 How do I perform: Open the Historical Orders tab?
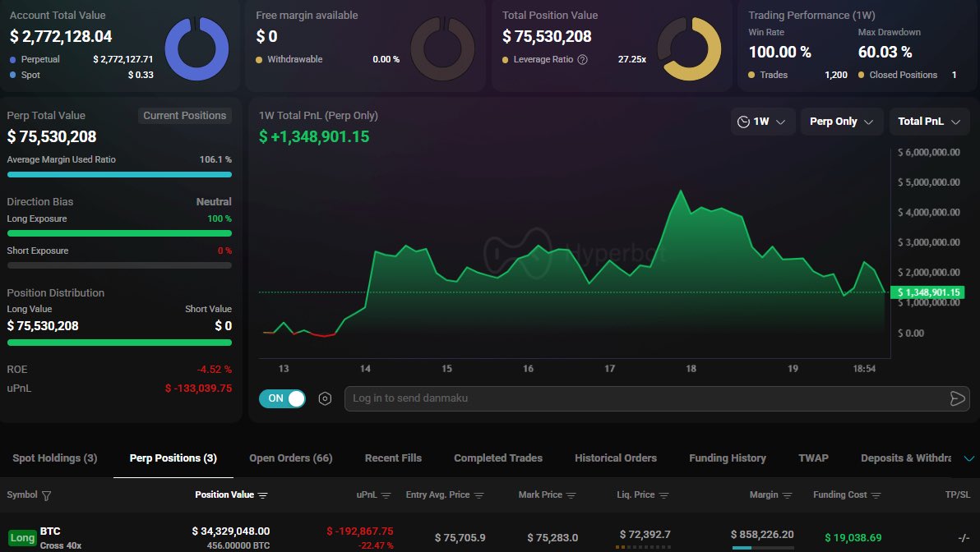pos(616,458)
